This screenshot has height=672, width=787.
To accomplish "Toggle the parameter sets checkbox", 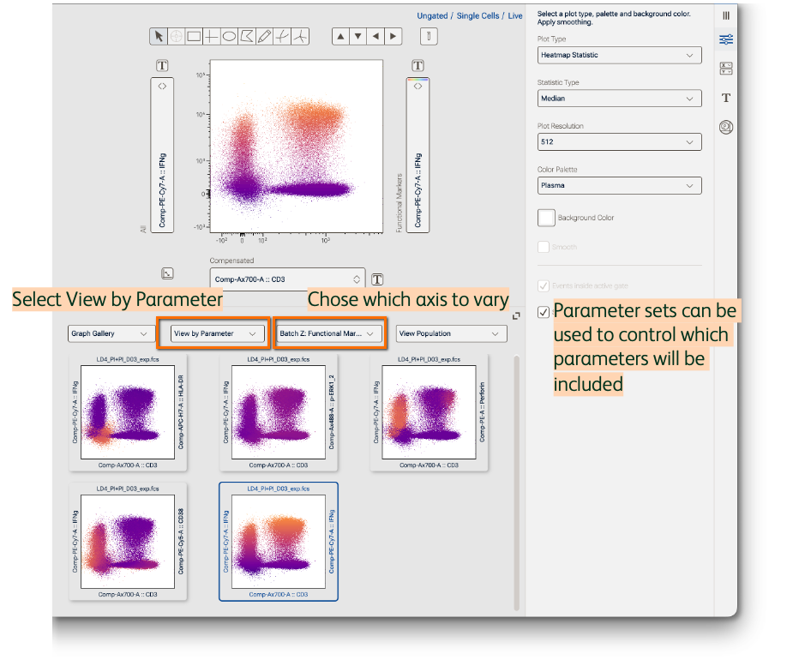I will pyautogui.click(x=544, y=312).
